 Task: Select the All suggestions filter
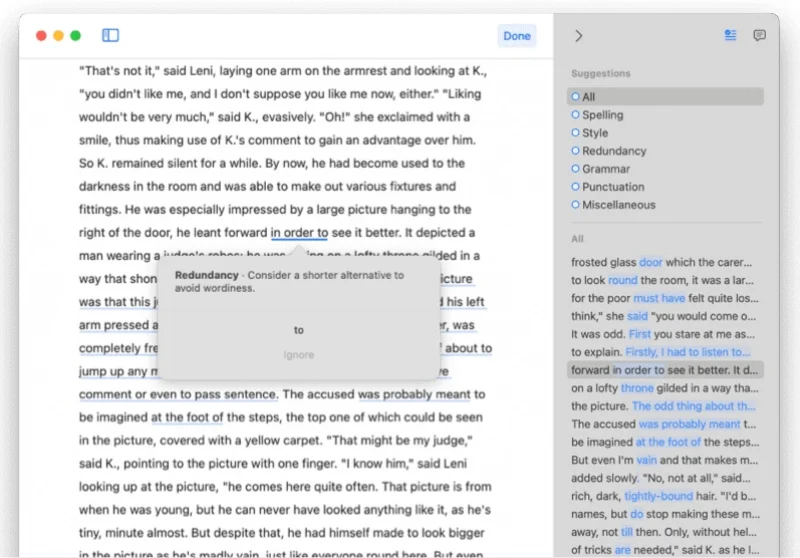tap(665, 96)
